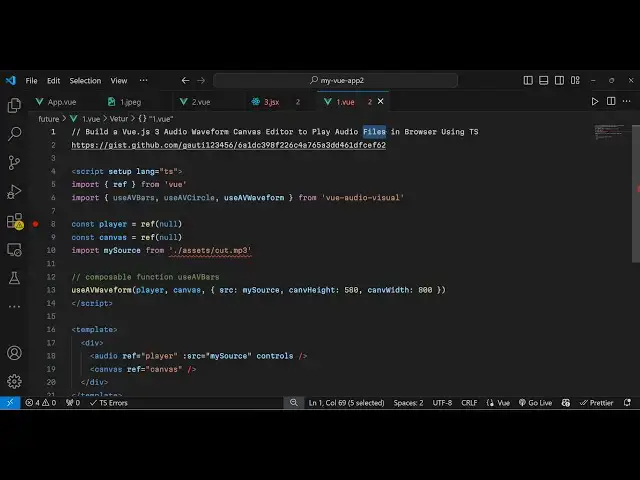Go forward in navigation history

click(201, 80)
